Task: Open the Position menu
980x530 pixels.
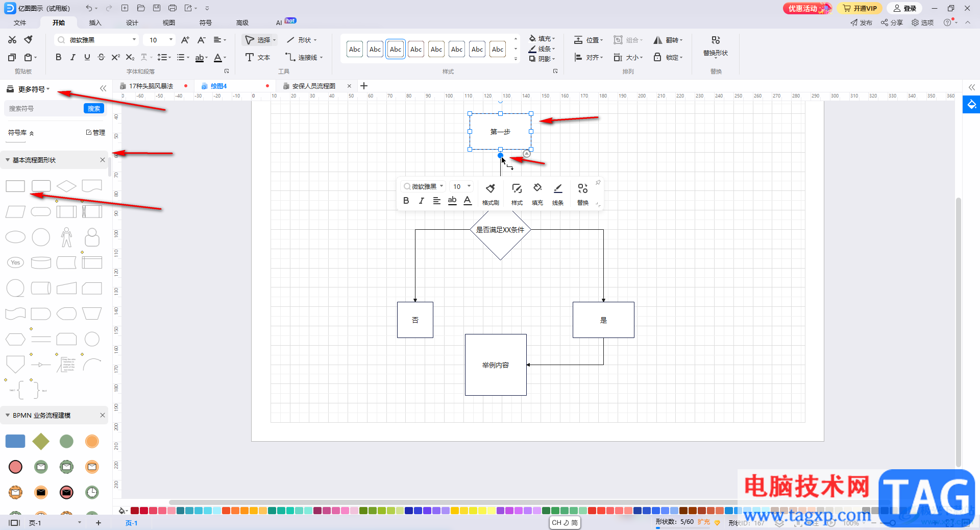Action: pyautogui.click(x=589, y=40)
